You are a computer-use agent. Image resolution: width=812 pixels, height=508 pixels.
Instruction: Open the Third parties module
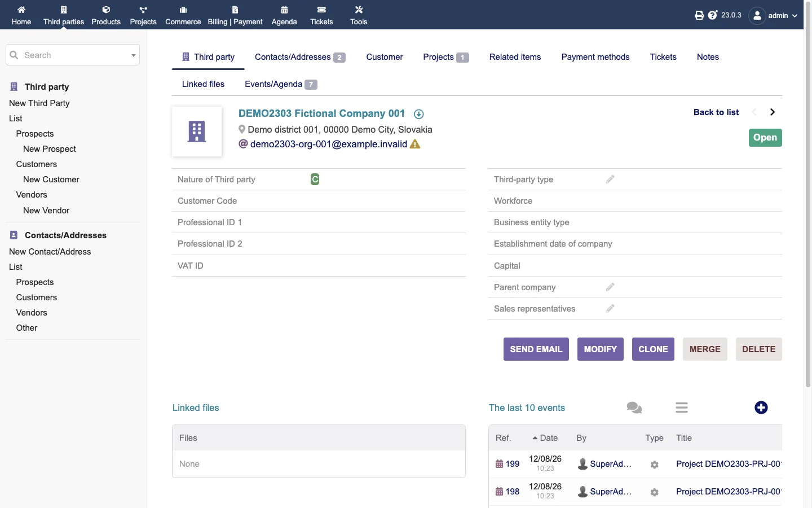tap(64, 15)
